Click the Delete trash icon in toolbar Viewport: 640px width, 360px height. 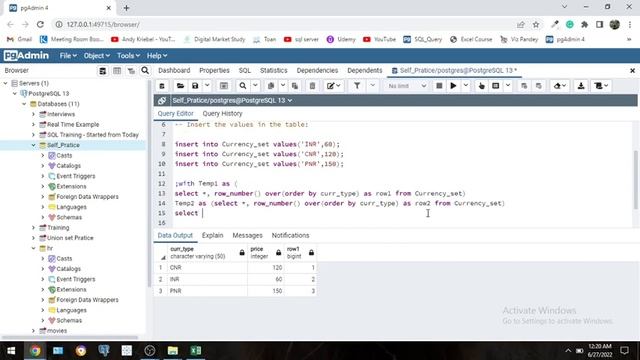pos(312,86)
